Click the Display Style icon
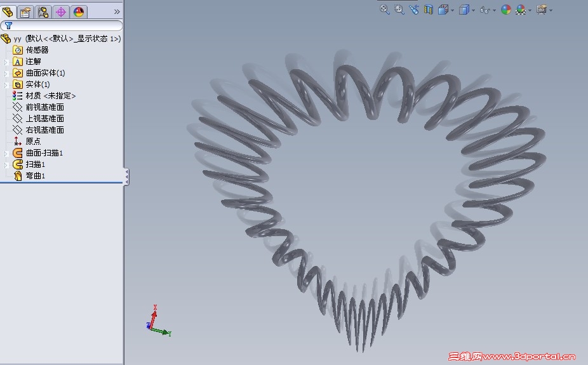Screen dimensions: 588x365 click(x=464, y=10)
